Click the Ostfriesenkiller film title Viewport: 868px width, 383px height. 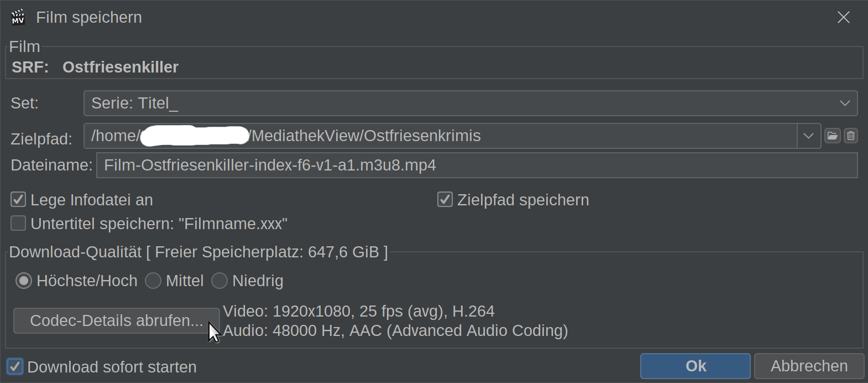[121, 67]
